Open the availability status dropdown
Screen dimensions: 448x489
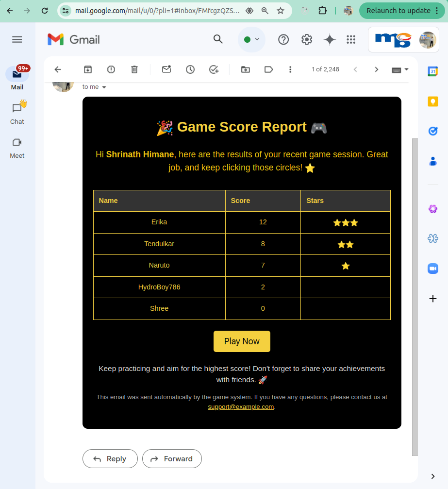click(x=251, y=39)
